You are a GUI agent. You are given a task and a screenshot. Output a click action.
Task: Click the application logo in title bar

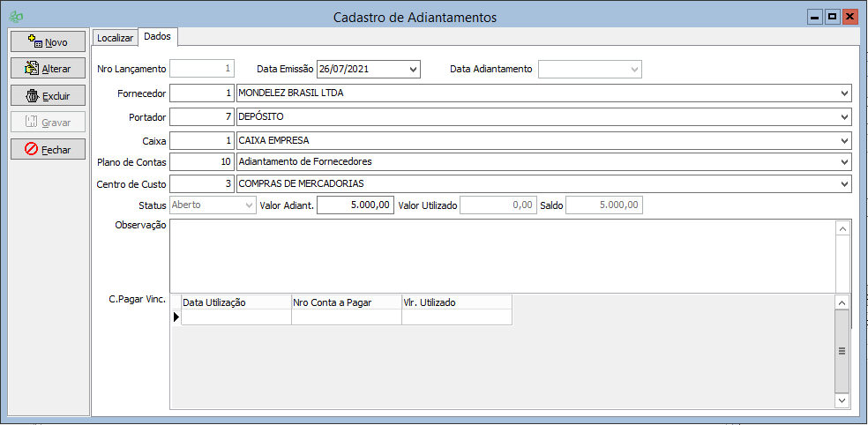point(14,17)
